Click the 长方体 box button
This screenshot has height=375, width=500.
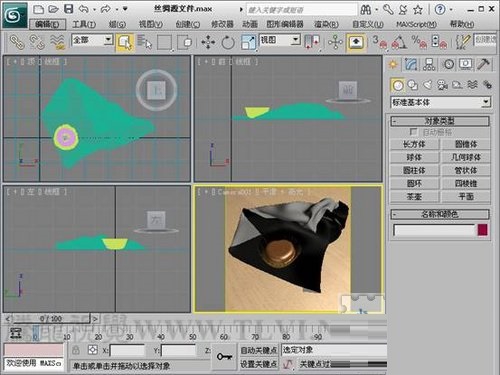click(415, 144)
